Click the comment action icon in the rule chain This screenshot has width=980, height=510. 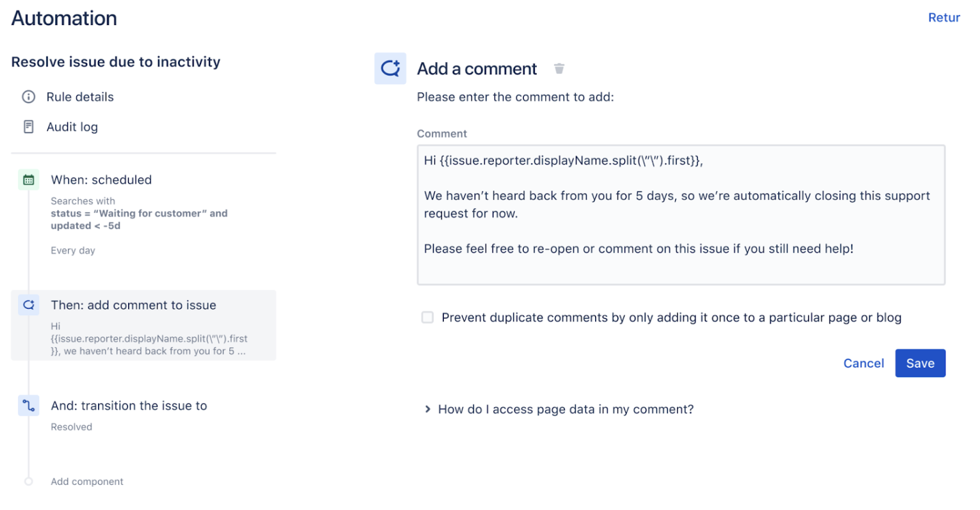click(28, 305)
